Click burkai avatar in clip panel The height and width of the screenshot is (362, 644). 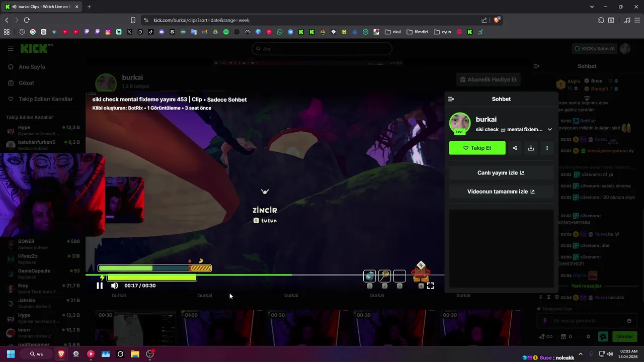(459, 124)
